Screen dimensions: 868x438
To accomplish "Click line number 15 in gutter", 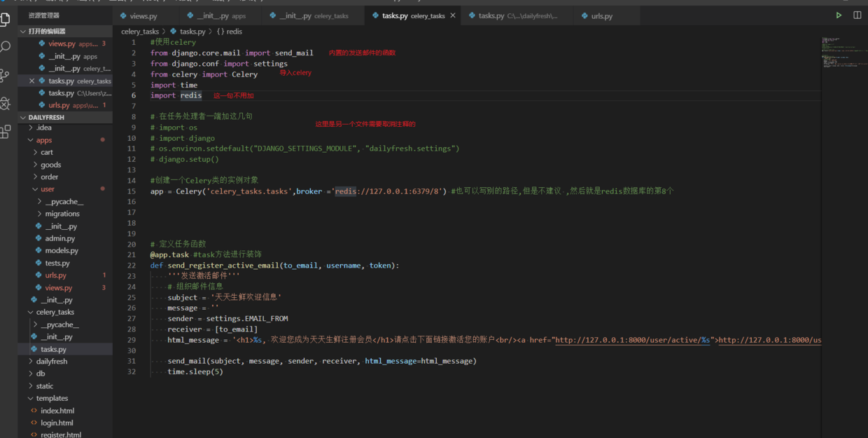I will coord(132,191).
